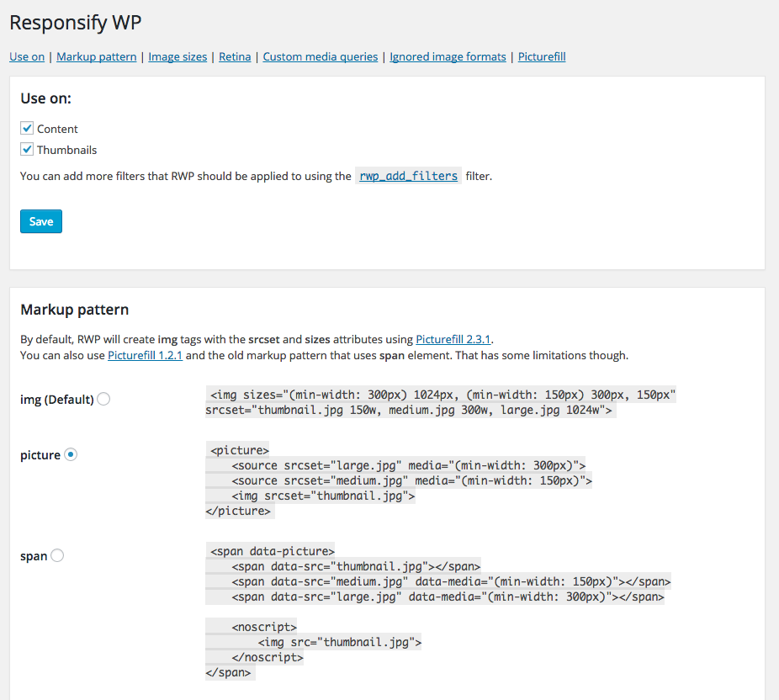Viewport: 779px width, 700px height.
Task: Select the picture markup radio button
Action: (x=71, y=454)
